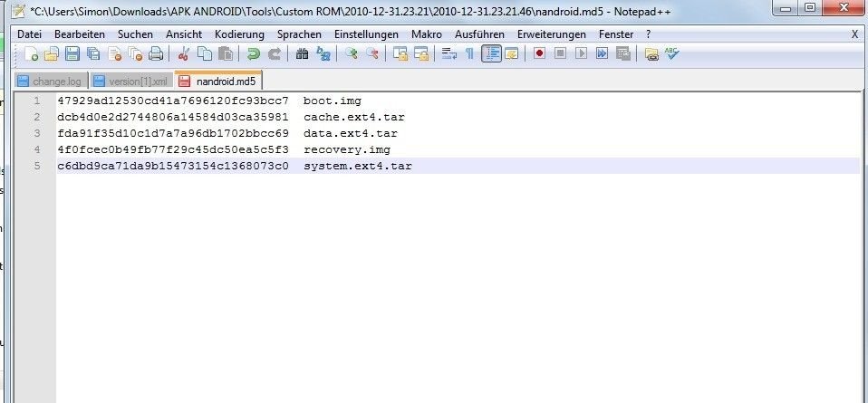Click the Zoom In magnifier icon

click(351, 53)
